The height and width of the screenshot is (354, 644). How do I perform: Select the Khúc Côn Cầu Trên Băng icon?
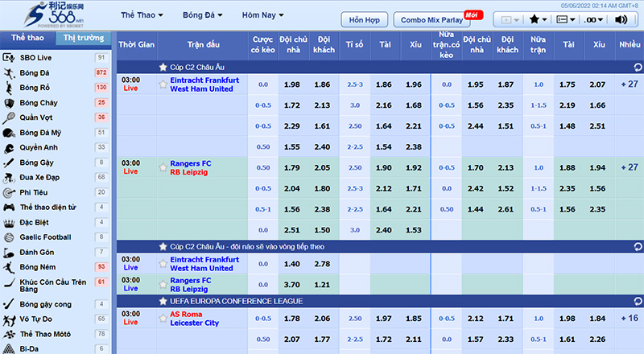pyautogui.click(x=9, y=282)
